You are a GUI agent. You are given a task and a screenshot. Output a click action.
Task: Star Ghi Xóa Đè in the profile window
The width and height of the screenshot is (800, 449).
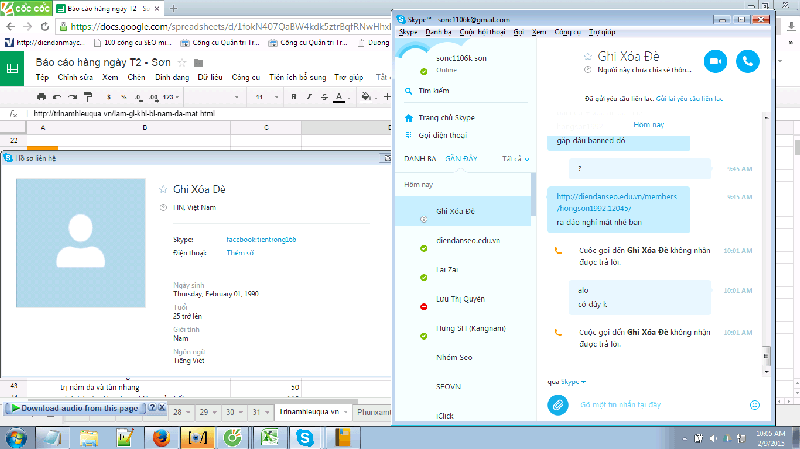(x=163, y=189)
